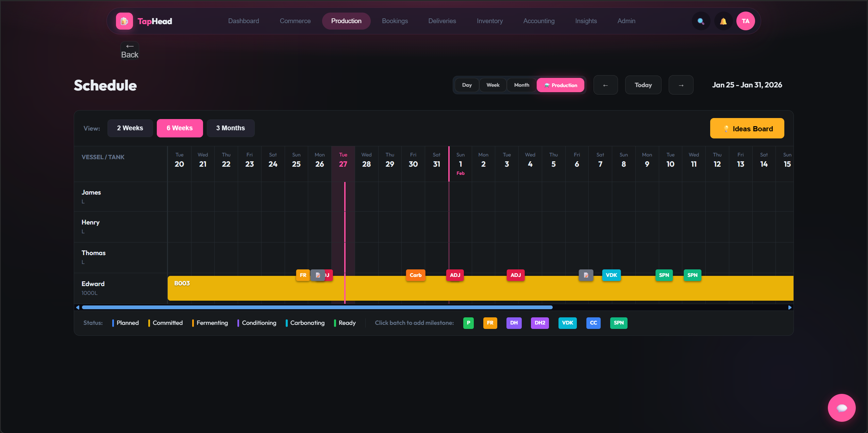
Task: Switch to the Week view toggle
Action: (x=493, y=85)
